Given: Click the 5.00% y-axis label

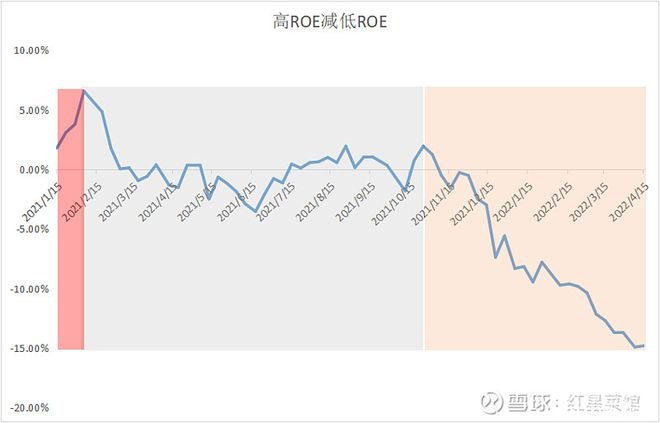Looking at the screenshot, I should click(x=34, y=111).
